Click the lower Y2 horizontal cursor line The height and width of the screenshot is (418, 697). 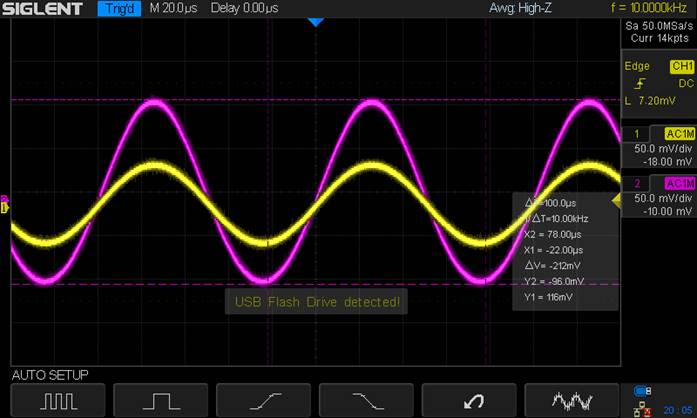(316, 285)
